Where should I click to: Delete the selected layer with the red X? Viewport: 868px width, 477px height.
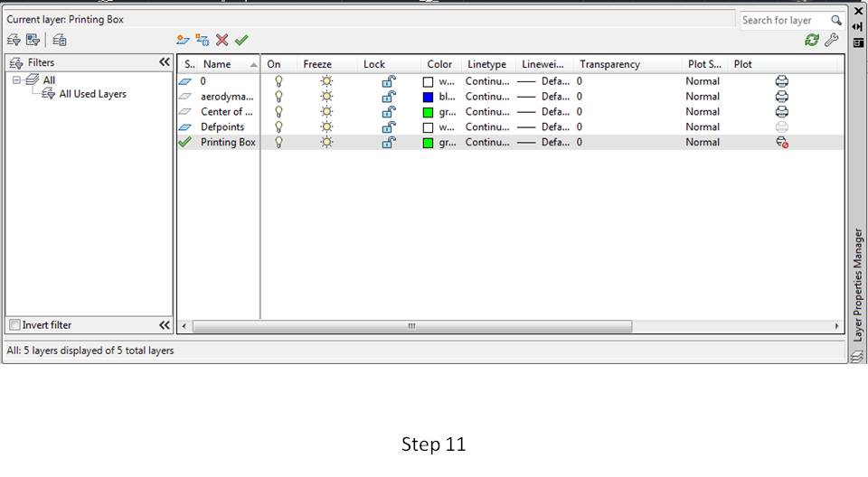tap(222, 40)
